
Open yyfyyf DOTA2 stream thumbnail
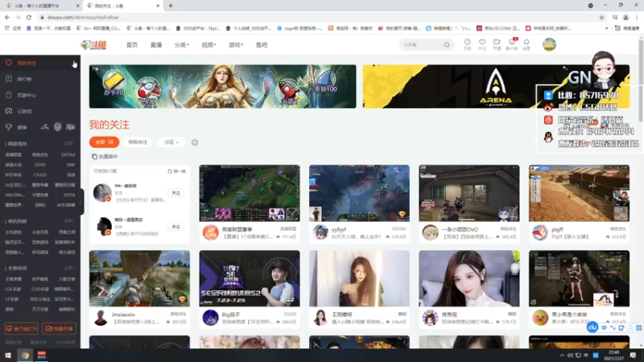click(x=359, y=193)
